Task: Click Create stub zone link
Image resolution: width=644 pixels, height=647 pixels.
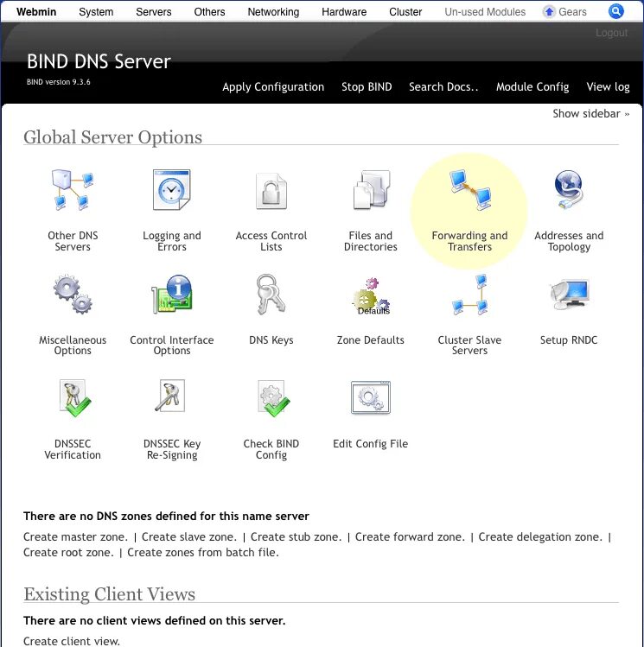Action: pos(296,536)
